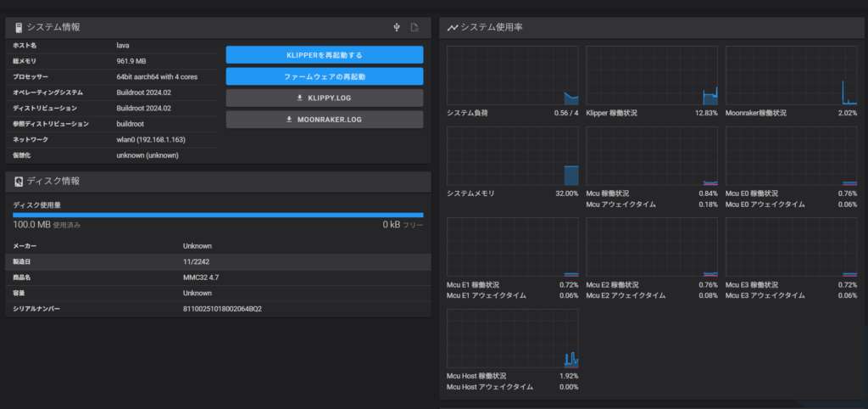Image resolution: width=868 pixels, height=409 pixels.
Task: Open the USB devices icon in system info header
Action: click(396, 27)
